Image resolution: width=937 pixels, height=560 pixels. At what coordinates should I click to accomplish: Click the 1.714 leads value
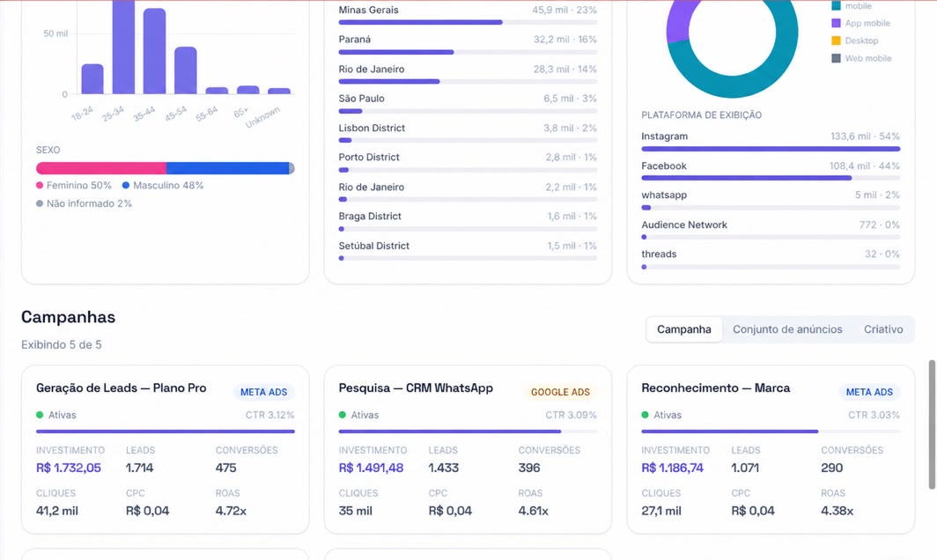pos(139,468)
